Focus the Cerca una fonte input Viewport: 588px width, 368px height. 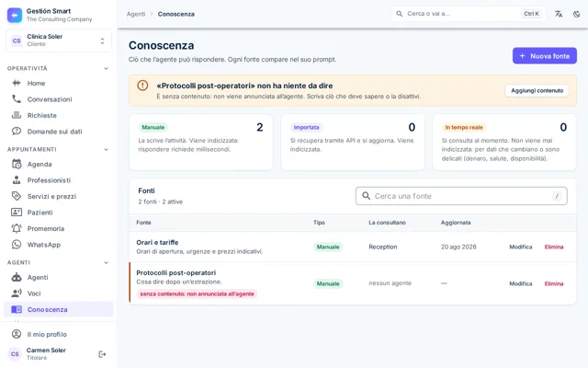(x=461, y=196)
